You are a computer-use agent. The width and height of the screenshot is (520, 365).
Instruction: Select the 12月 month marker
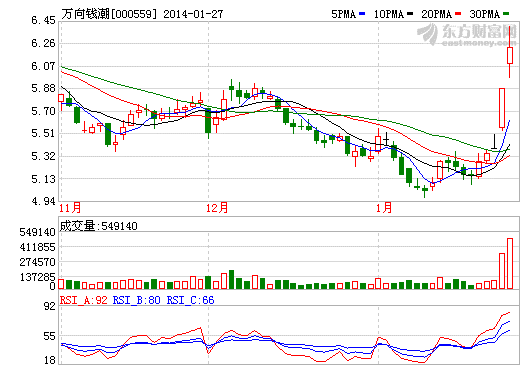[x=217, y=208]
